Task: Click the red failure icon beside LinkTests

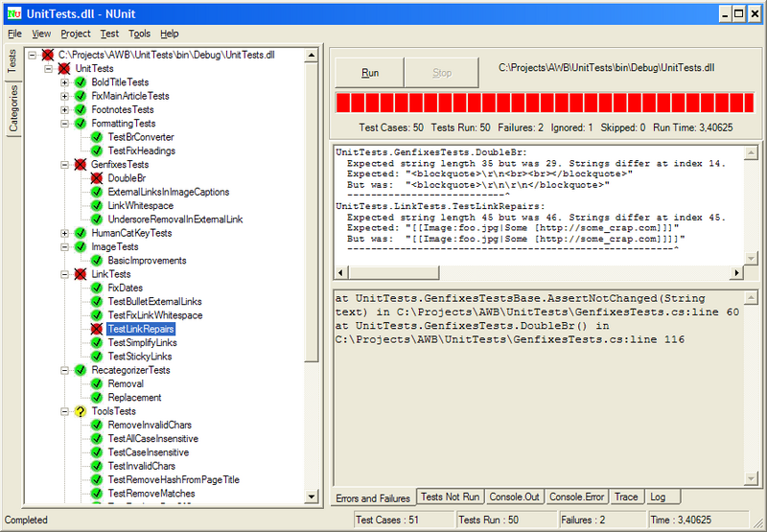Action: click(81, 274)
